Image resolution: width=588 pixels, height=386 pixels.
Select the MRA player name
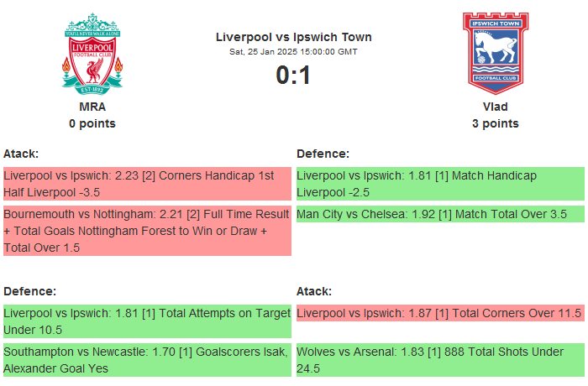point(92,107)
